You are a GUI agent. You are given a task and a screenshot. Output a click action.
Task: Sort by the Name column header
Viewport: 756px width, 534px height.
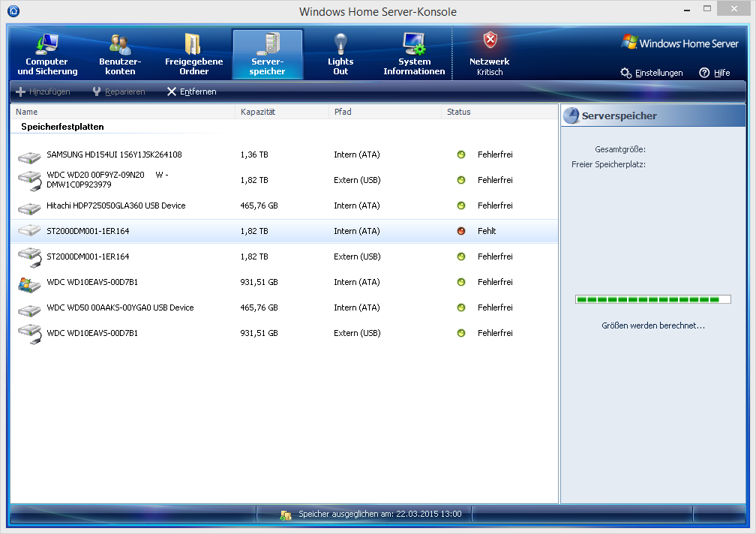[123, 112]
